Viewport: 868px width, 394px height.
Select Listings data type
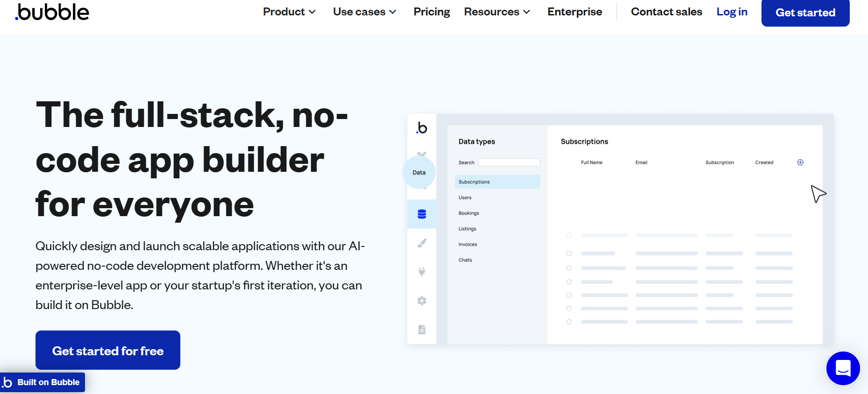pos(467,229)
